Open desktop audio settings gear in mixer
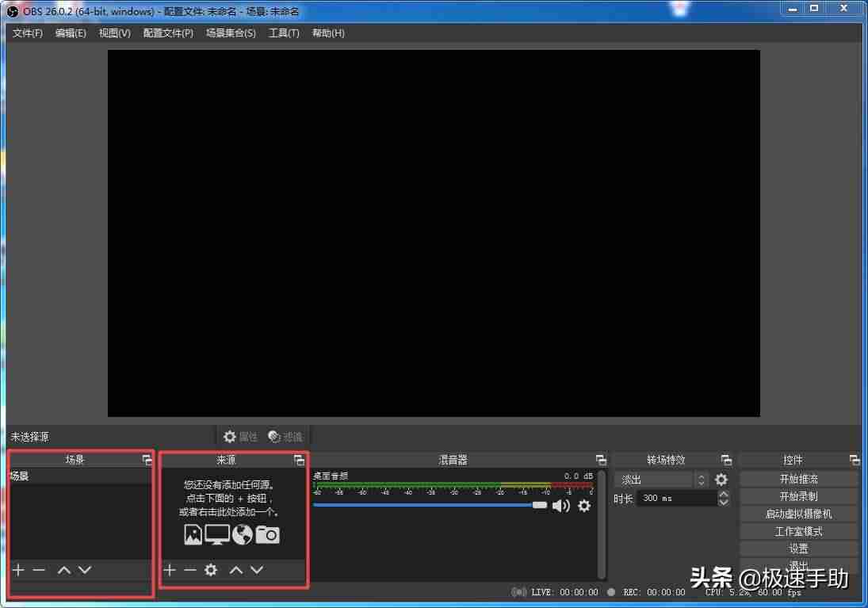This screenshot has width=868, height=608. 584,506
